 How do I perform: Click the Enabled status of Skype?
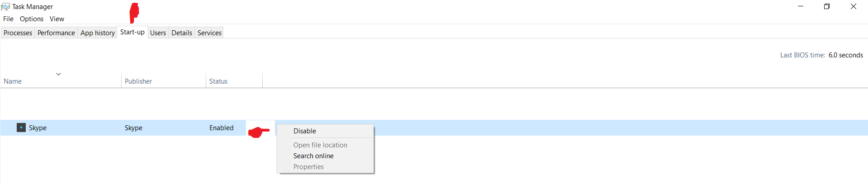pos(222,127)
